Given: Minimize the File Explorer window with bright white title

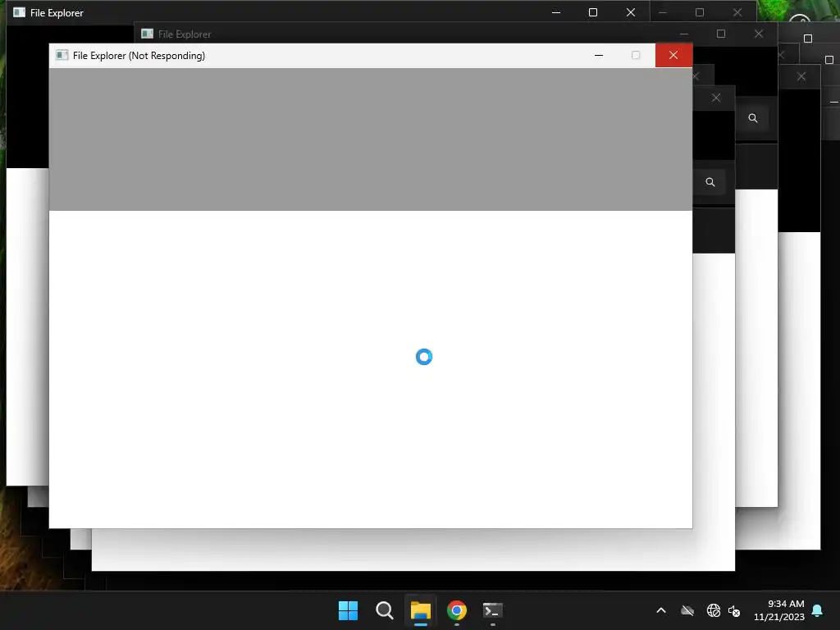Looking at the screenshot, I should click(x=556, y=12).
